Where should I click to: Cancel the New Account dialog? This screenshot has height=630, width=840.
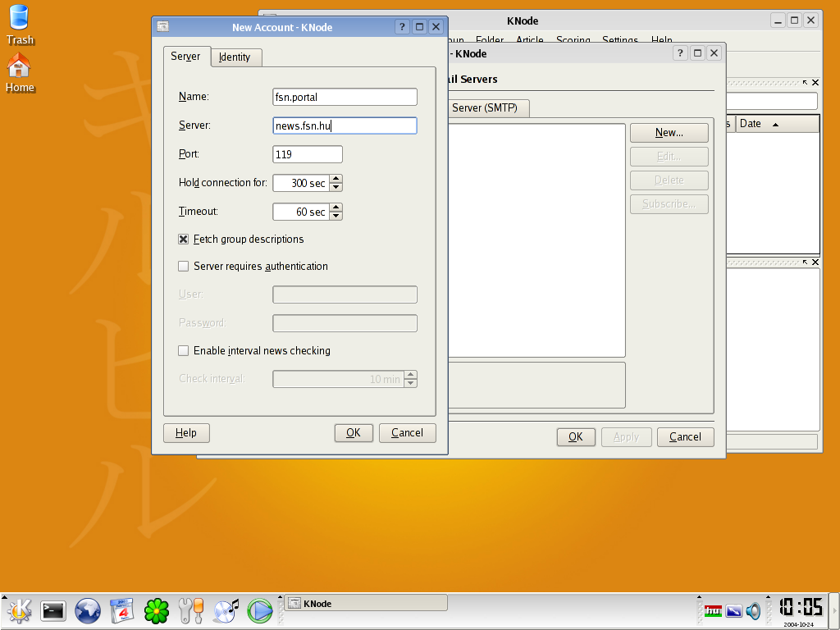click(407, 433)
